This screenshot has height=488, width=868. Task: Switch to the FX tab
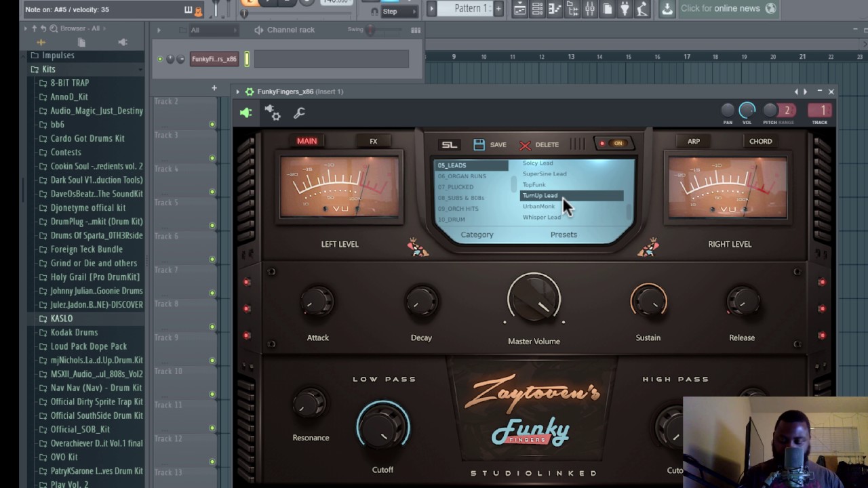pos(373,141)
